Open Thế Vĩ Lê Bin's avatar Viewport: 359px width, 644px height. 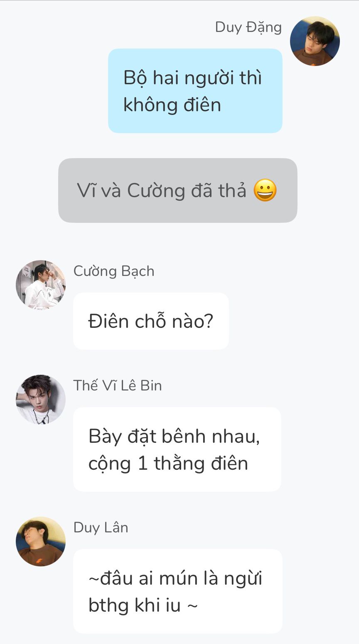[41, 400]
